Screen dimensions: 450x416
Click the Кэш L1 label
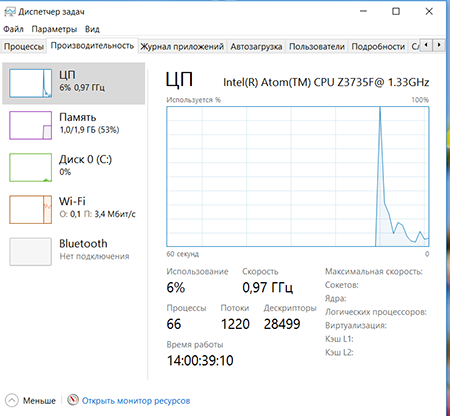pos(339,339)
